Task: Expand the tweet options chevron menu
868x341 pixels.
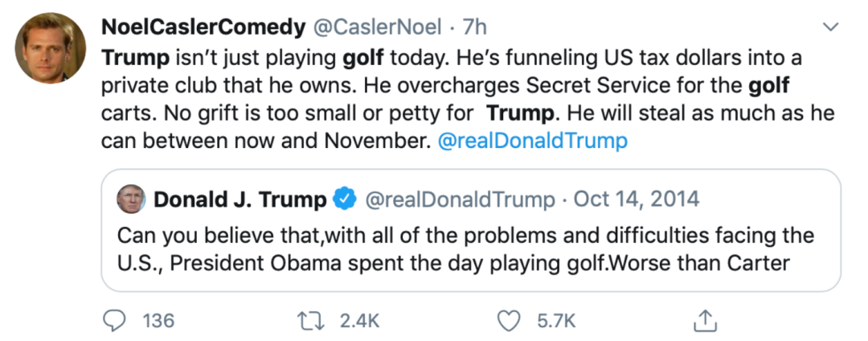Action: coord(831,28)
